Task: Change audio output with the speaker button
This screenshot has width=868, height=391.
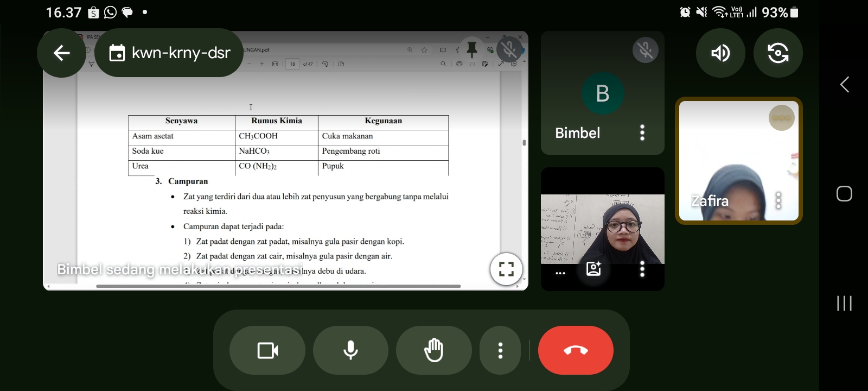Action: pyautogui.click(x=720, y=53)
